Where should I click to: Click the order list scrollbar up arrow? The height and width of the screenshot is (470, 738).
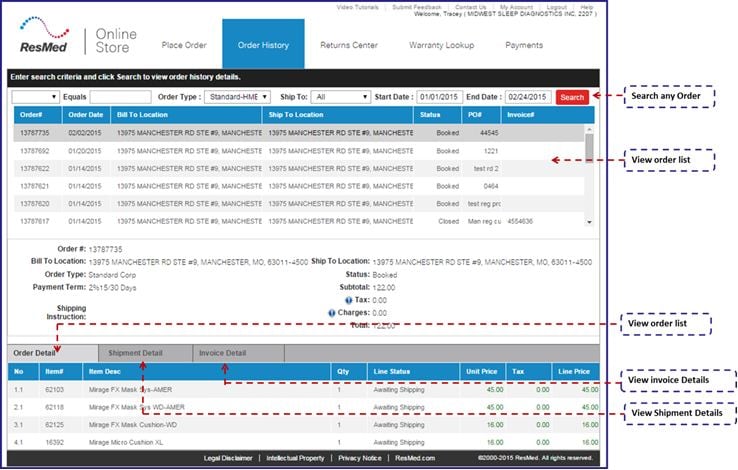tap(589, 129)
